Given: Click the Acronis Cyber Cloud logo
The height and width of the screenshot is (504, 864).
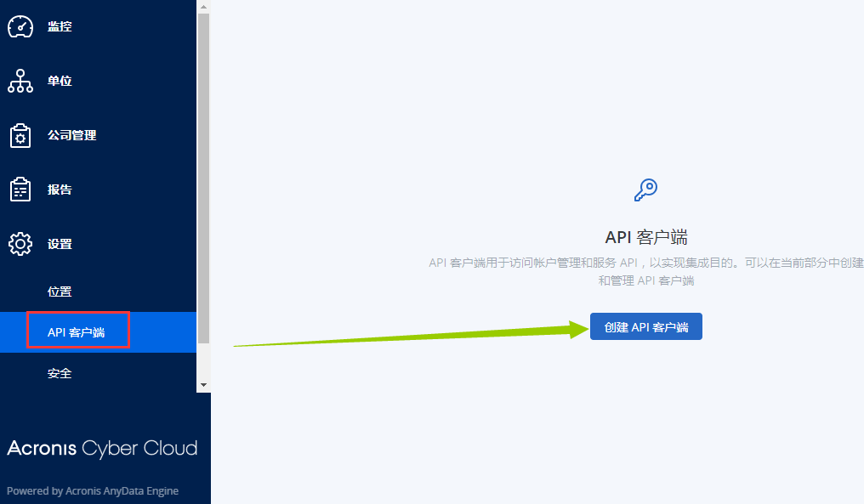Looking at the screenshot, I should pos(102,449).
